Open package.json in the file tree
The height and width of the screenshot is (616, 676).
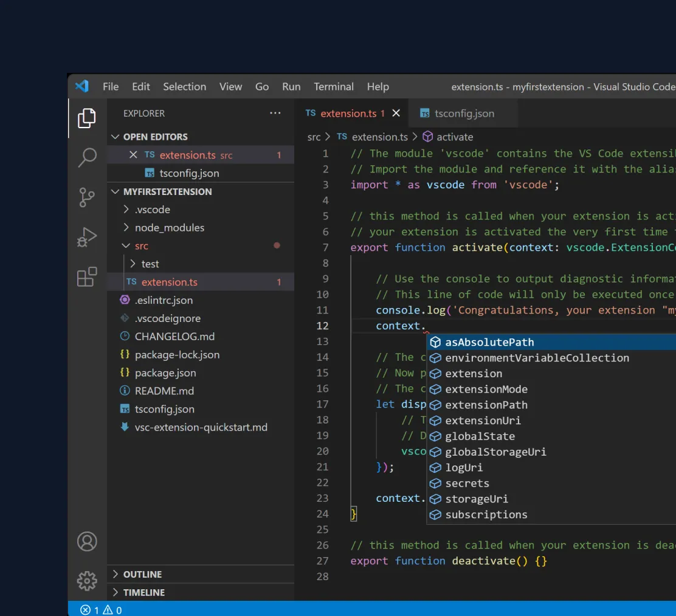[165, 373]
